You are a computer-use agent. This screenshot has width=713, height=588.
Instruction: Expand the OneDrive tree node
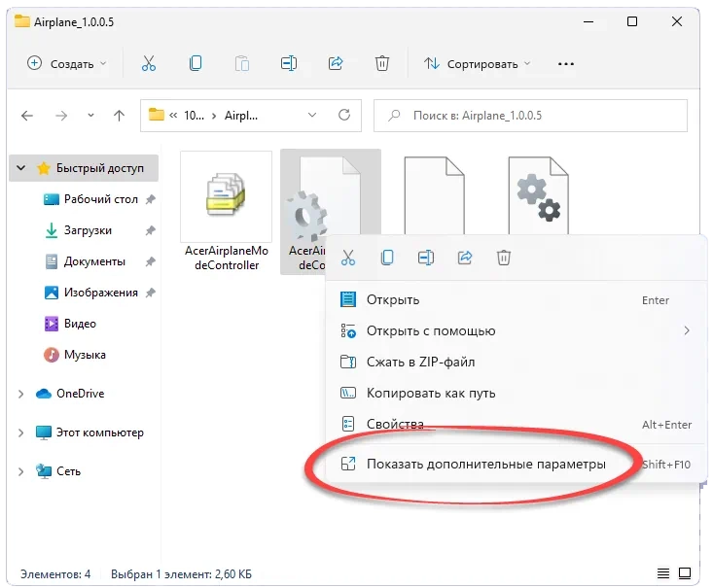click(x=21, y=394)
